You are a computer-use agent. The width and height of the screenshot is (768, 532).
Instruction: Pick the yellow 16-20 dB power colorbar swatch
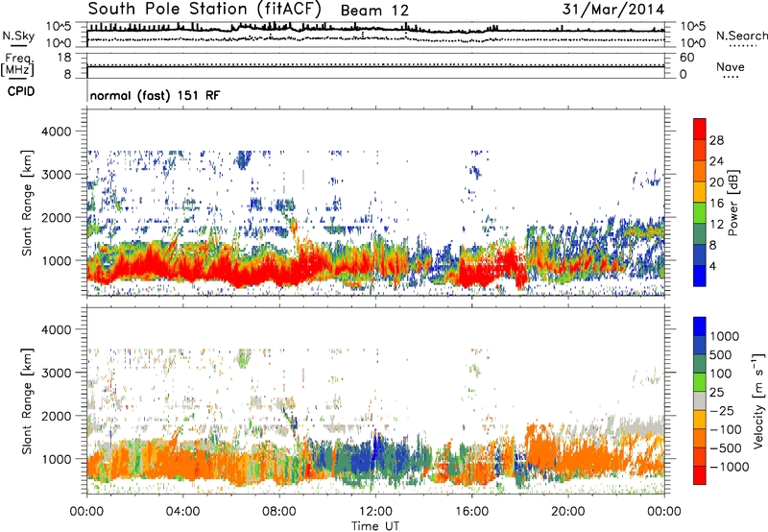(x=700, y=191)
